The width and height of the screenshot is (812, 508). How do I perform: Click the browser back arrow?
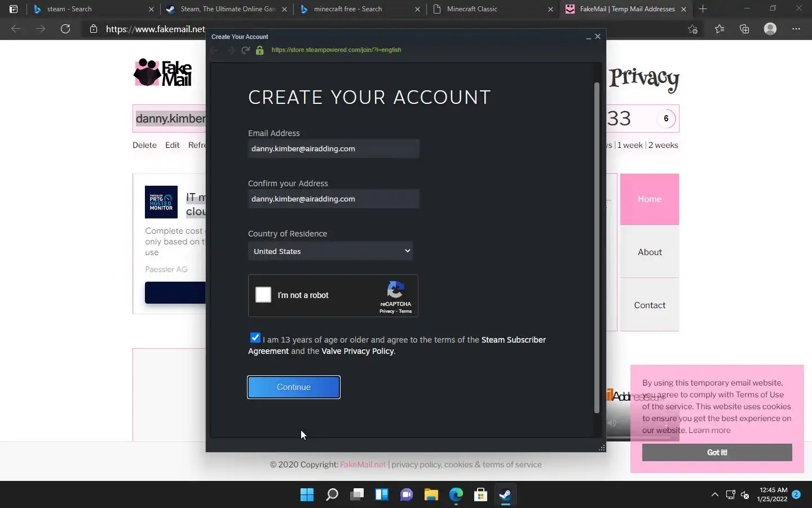(x=16, y=29)
